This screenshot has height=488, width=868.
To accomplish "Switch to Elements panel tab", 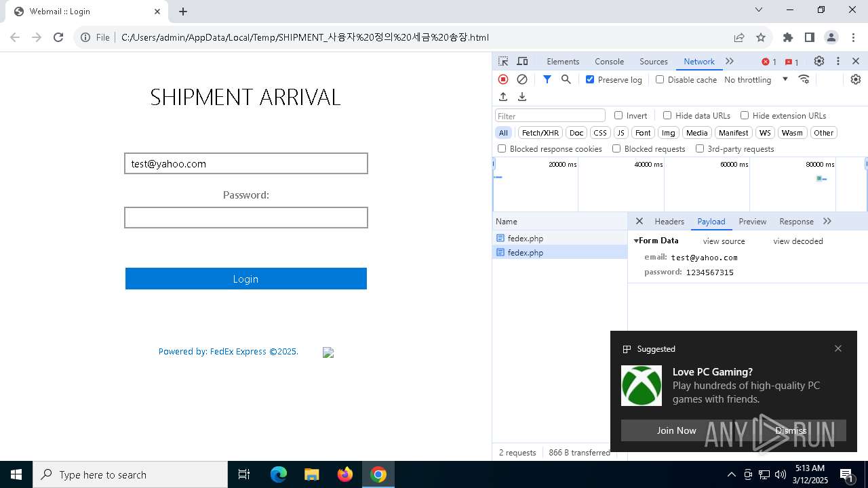I will [563, 61].
